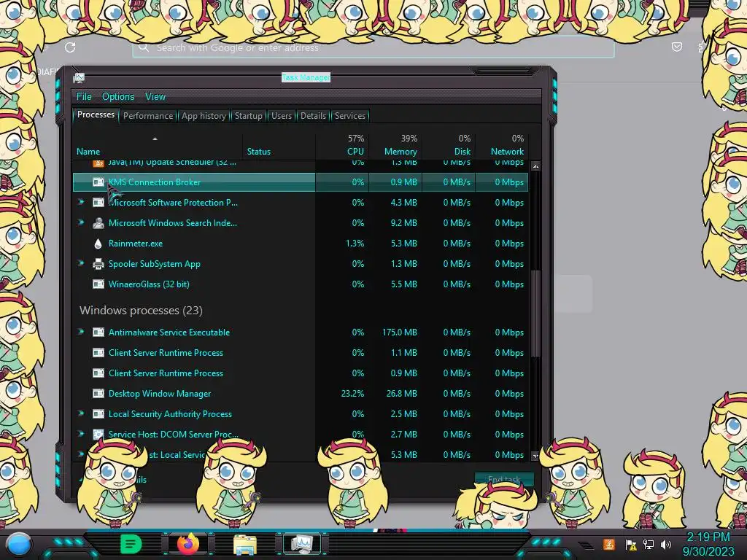
Task: Open File Explorer from the taskbar
Action: (x=245, y=544)
